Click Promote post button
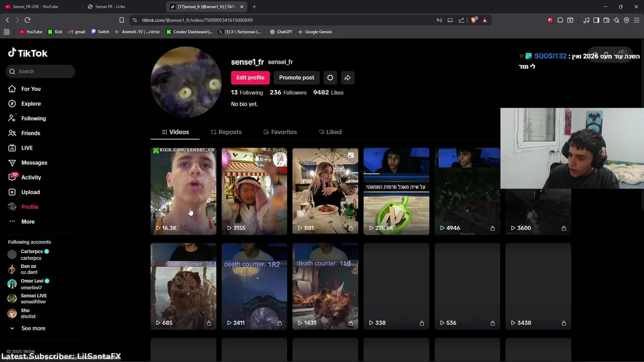 coord(296,77)
